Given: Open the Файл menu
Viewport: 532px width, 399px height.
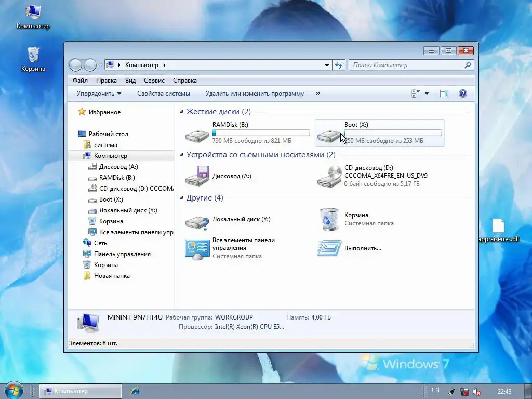Looking at the screenshot, I should coord(80,81).
